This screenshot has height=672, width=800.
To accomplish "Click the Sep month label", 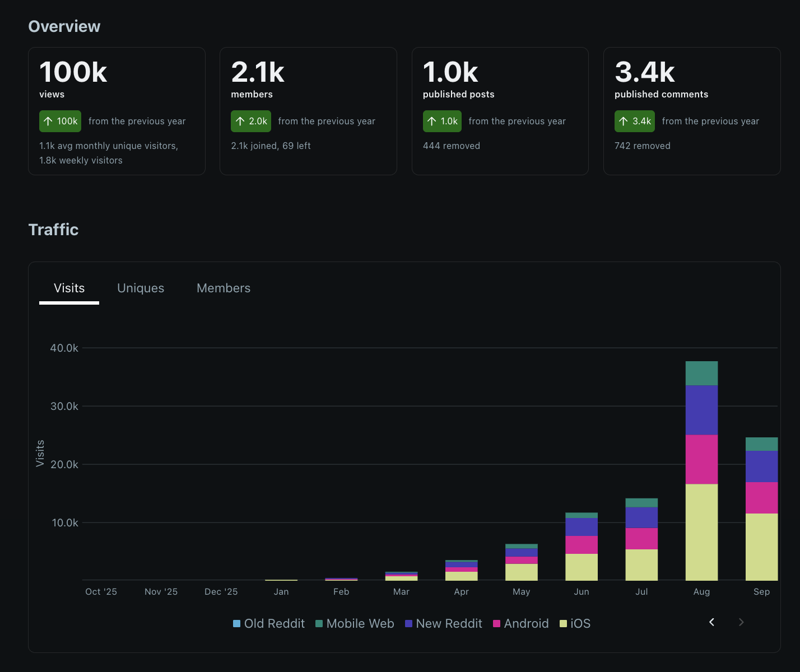I will point(761,591).
